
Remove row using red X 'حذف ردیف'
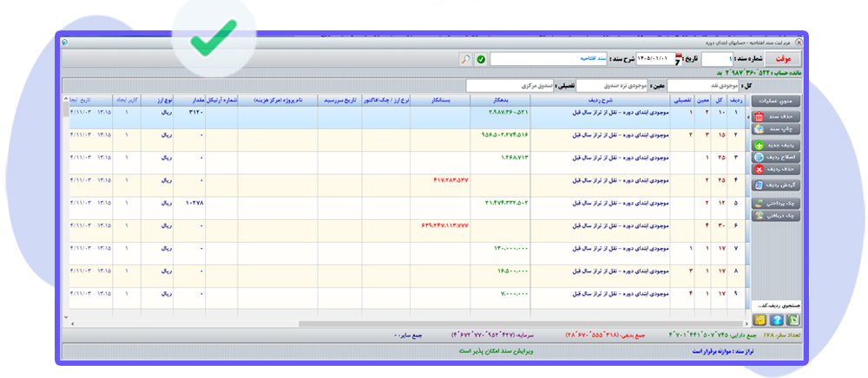pyautogui.click(x=776, y=169)
